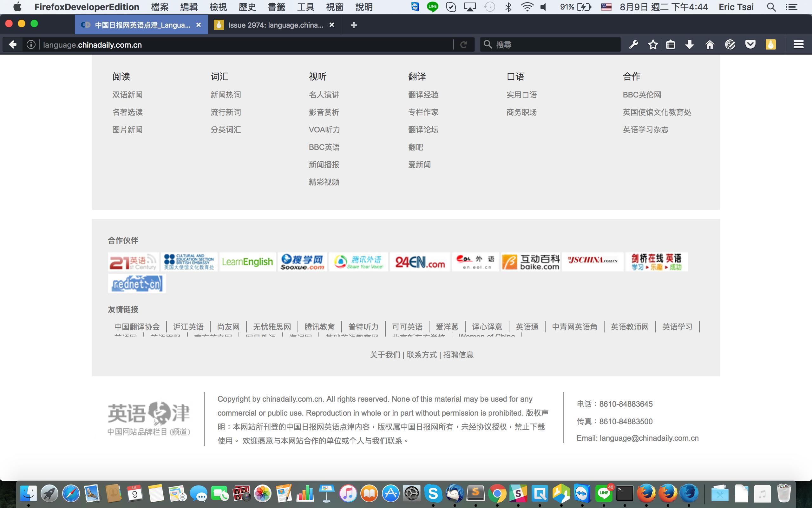
Task: Open Spotlight search in menu bar
Action: pyautogui.click(x=771, y=7)
